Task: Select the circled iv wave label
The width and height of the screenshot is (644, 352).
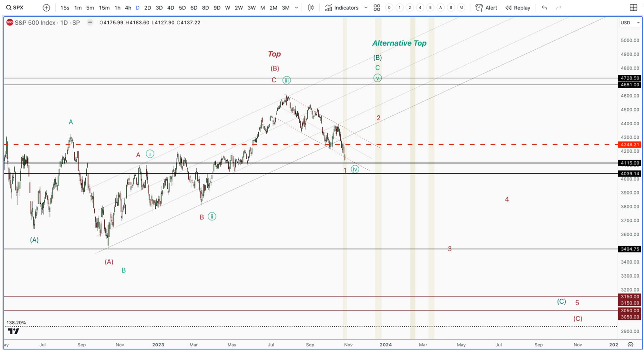Action: 355,169
